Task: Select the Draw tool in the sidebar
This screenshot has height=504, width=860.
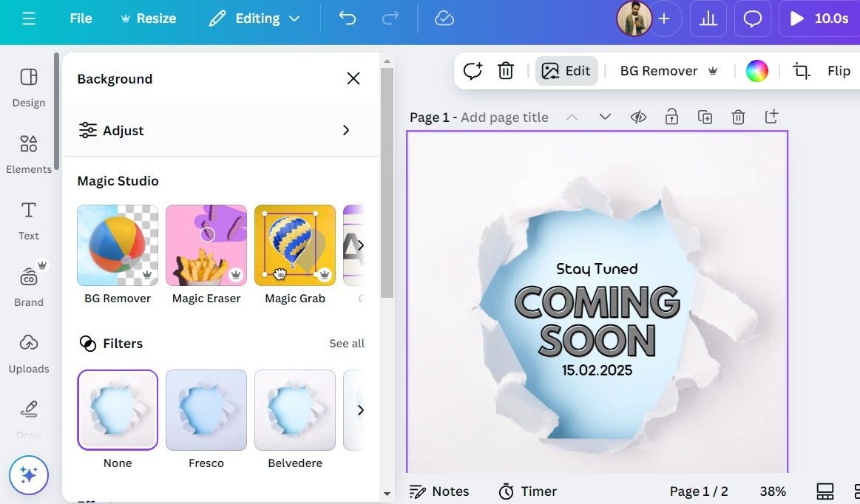Action: click(28, 416)
